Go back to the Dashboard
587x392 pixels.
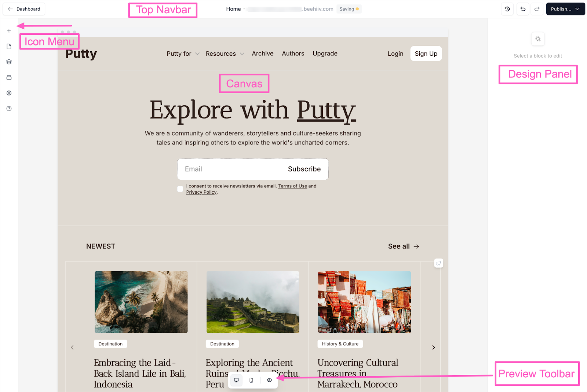[x=24, y=9]
